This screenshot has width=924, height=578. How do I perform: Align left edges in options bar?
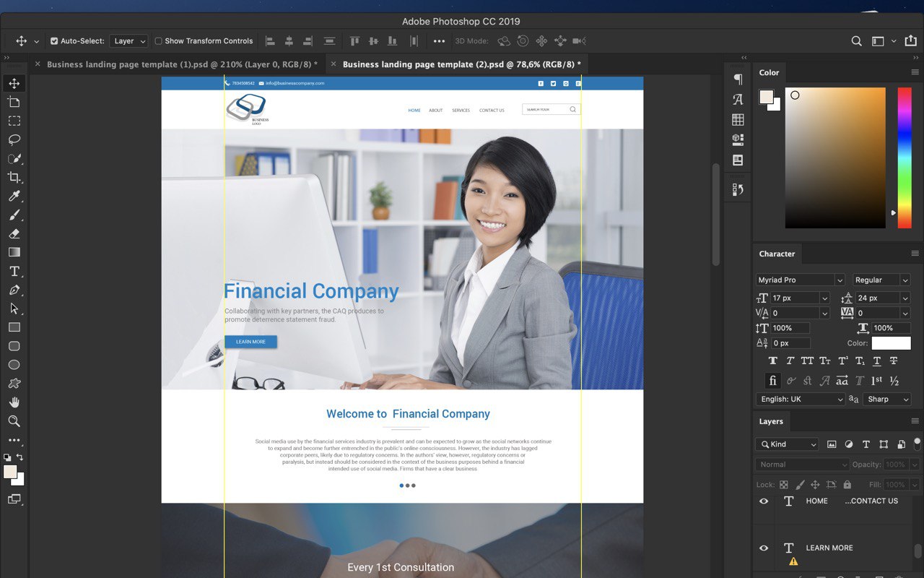tap(270, 41)
